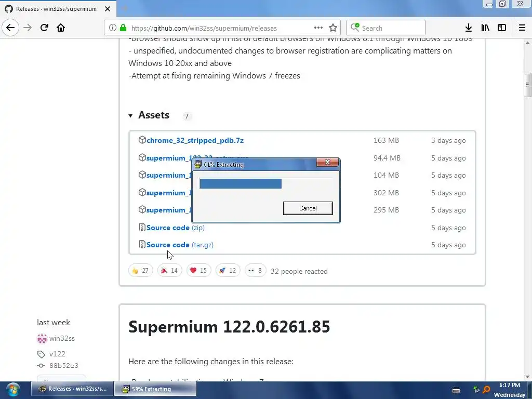Collapse the Assets section triangle
This screenshot has height=399, width=532.
point(130,116)
